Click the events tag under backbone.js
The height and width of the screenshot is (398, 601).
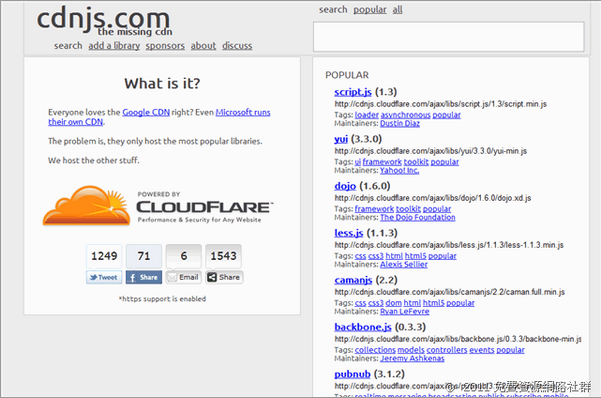click(481, 350)
